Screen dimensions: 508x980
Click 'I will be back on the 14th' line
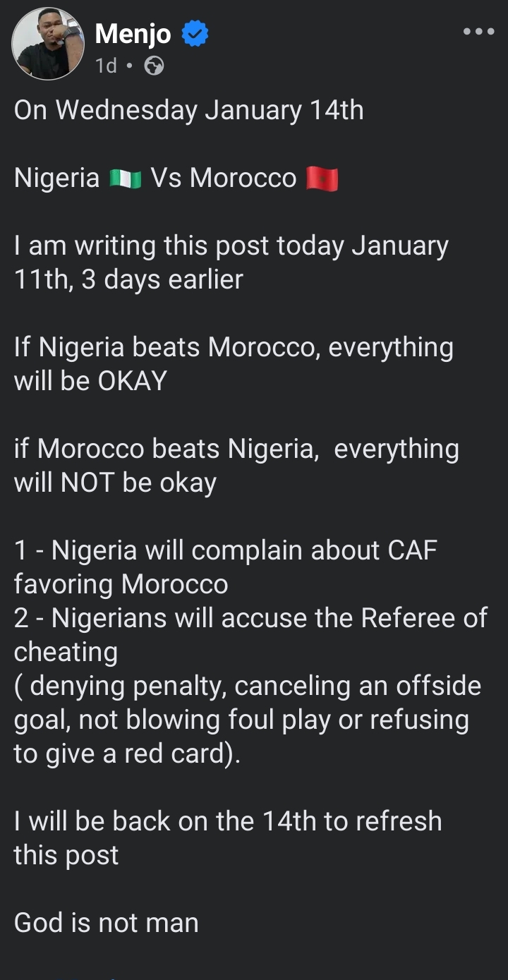tap(228, 822)
